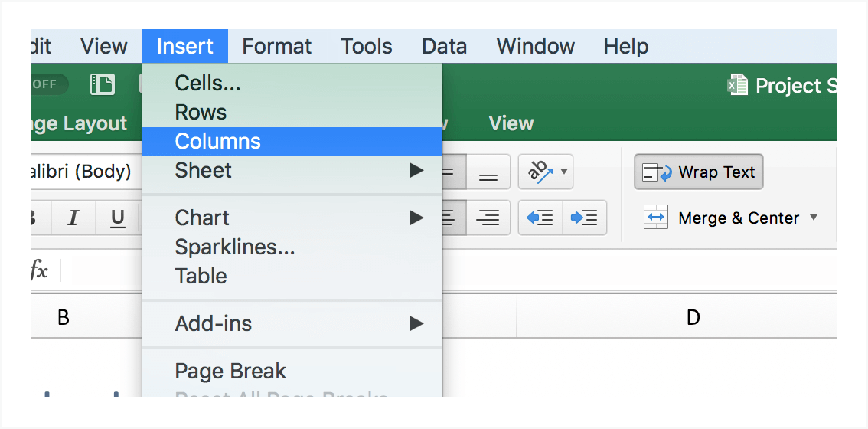The image size is (868, 429).
Task: Select the column D header
Action: [693, 317]
